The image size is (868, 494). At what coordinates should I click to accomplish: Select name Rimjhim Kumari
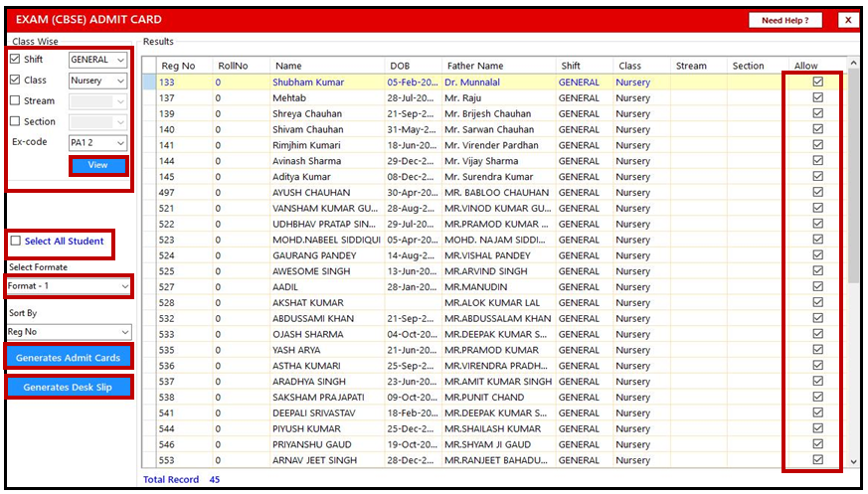click(306, 145)
